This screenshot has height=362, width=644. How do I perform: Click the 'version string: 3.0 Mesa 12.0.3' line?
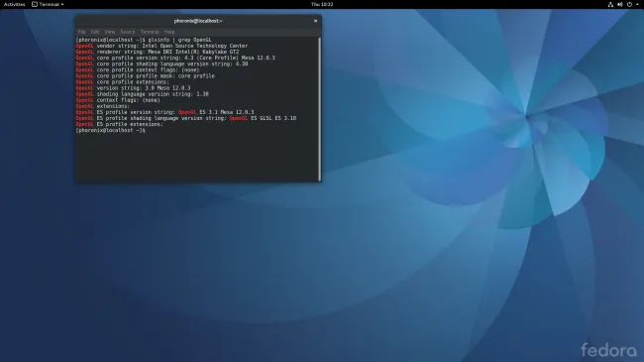pyautogui.click(x=133, y=88)
